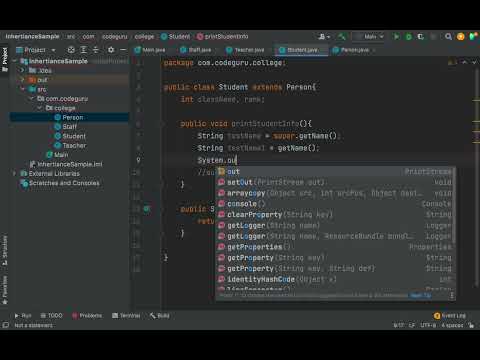The height and width of the screenshot is (360, 480).
Task: Open the user account icon in toolbar
Action: [x=323, y=36]
